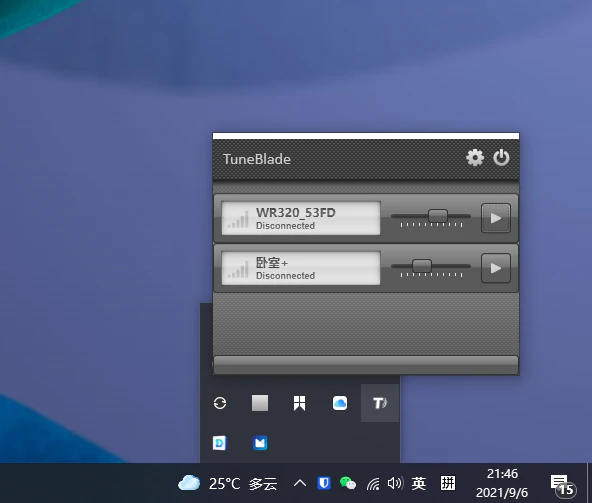Screen dimensions: 592x503
Task: Collapse hidden tray icons with chevron
Action: (x=300, y=483)
